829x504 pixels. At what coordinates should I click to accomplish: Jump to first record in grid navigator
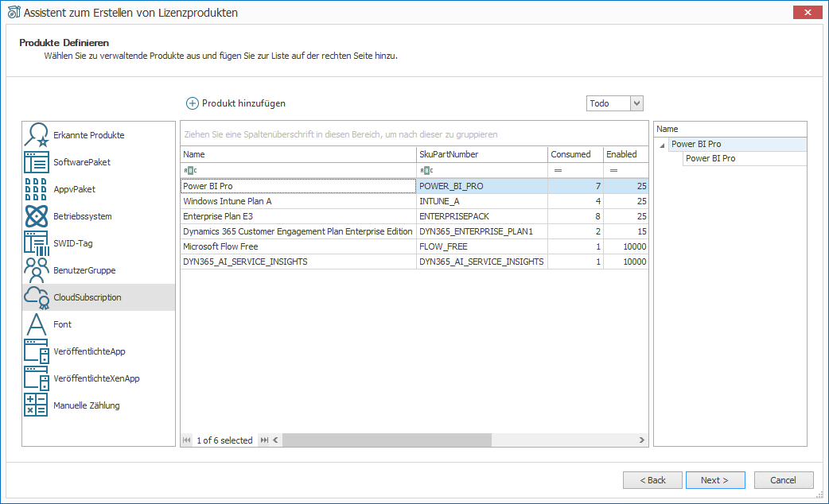click(187, 440)
